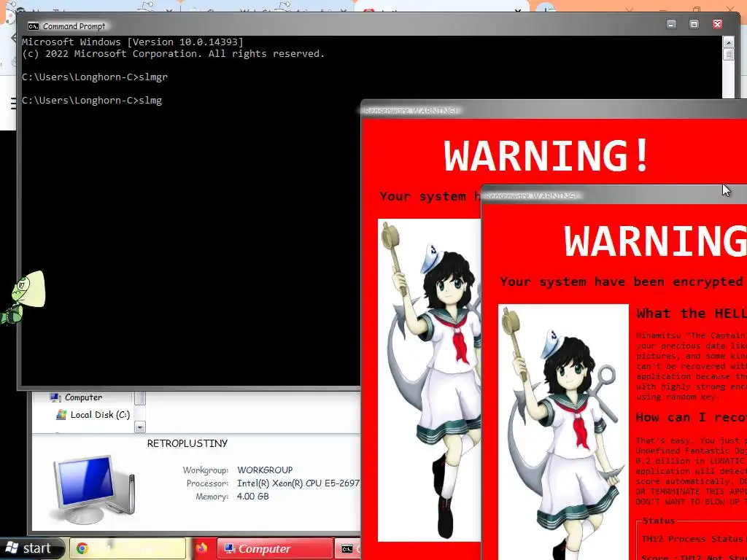Click the 'What the HELL' heading in Rensenware
The height and width of the screenshot is (560, 747).
692,314
